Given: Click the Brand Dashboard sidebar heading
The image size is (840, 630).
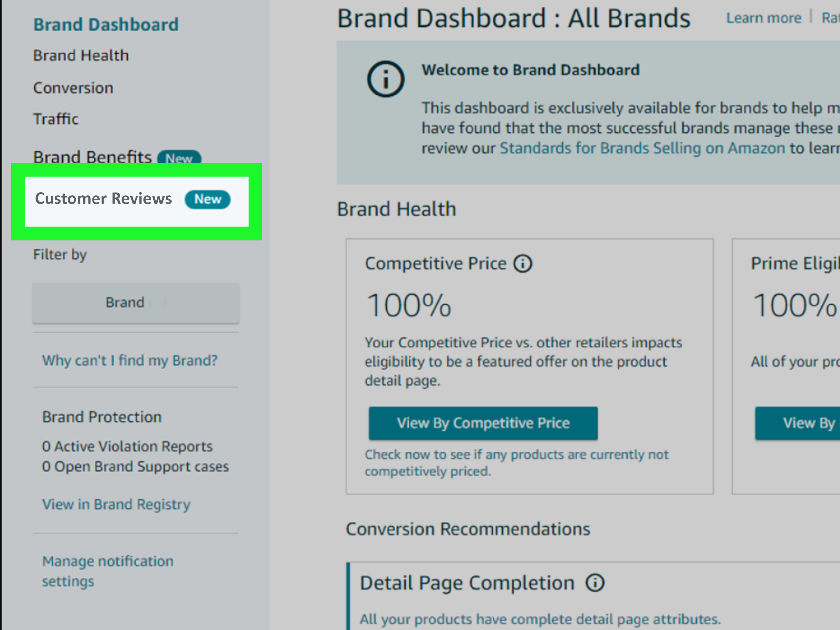Looking at the screenshot, I should tap(106, 25).
